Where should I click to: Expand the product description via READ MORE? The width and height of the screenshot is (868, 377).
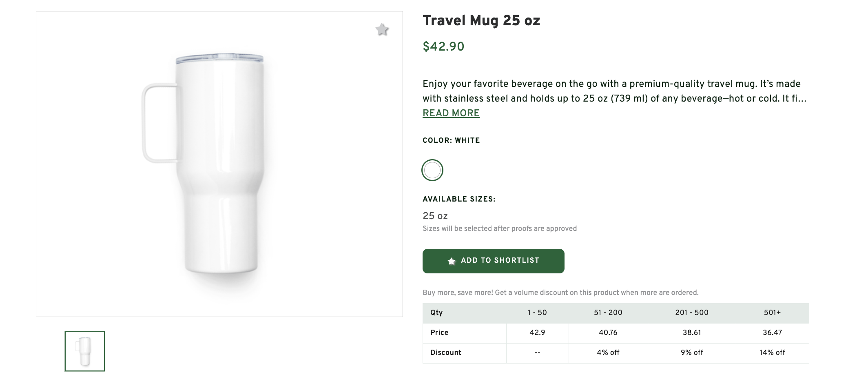coord(451,113)
